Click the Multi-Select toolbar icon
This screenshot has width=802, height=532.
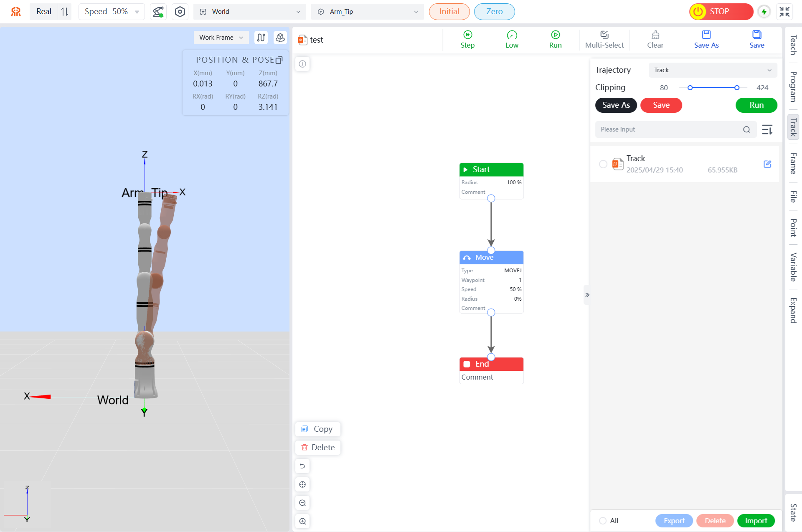pyautogui.click(x=604, y=35)
